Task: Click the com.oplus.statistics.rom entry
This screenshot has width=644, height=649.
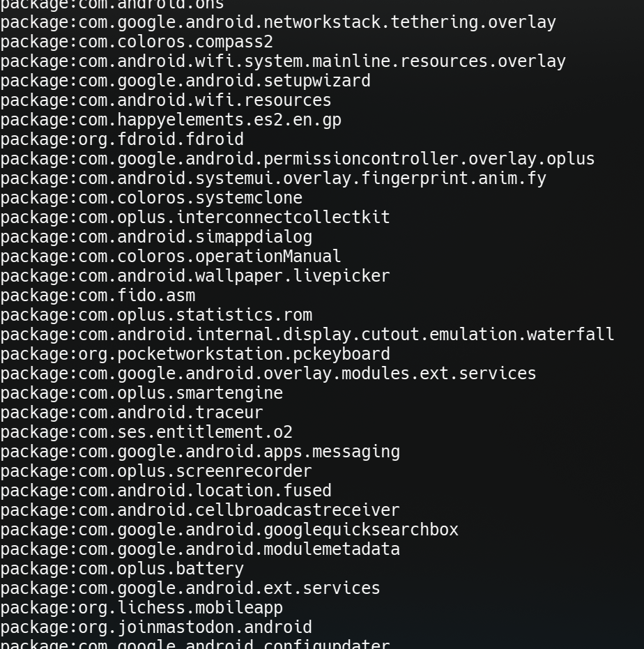Action: click(156, 315)
